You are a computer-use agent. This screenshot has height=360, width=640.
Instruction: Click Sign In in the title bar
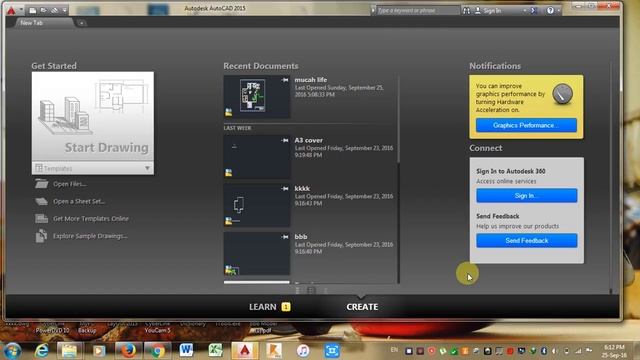tap(488, 11)
